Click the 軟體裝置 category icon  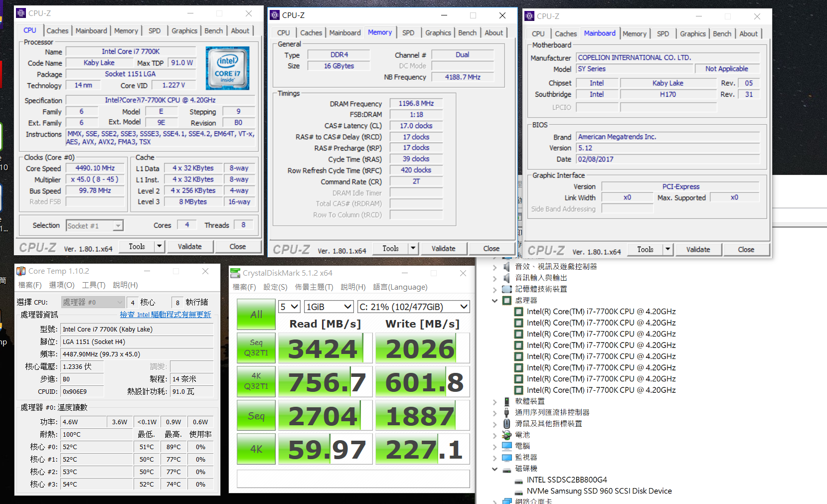coord(507,401)
